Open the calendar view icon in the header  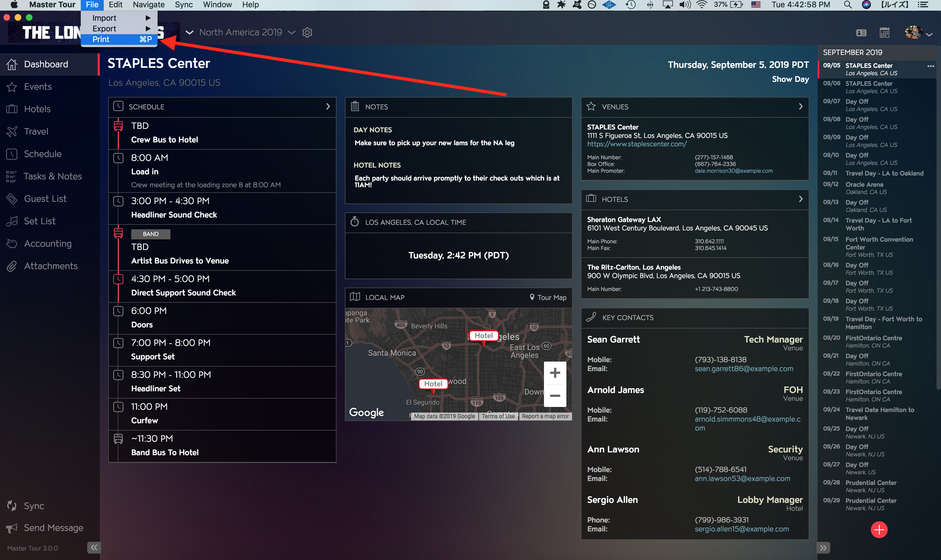884,33
